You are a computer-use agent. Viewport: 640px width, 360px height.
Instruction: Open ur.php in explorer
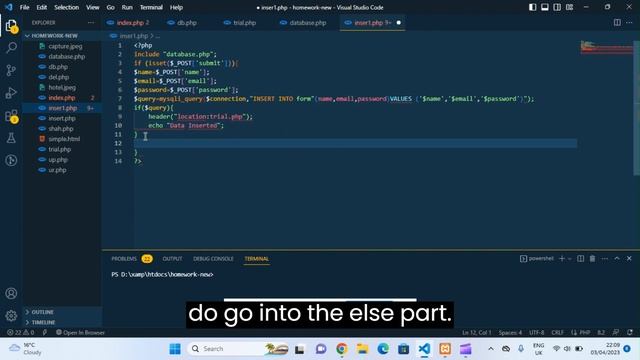[x=57, y=170]
